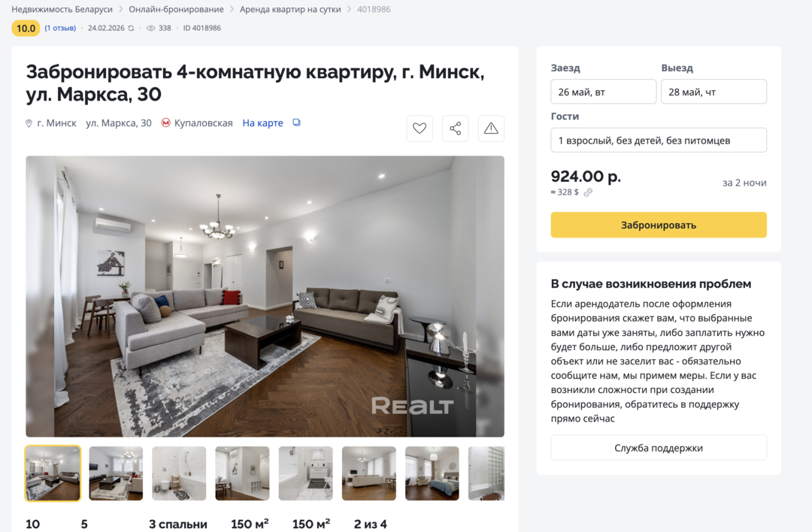This screenshot has width=812, height=532.
Task: Click the currency converter icon near 328 $
Action: coord(588,192)
